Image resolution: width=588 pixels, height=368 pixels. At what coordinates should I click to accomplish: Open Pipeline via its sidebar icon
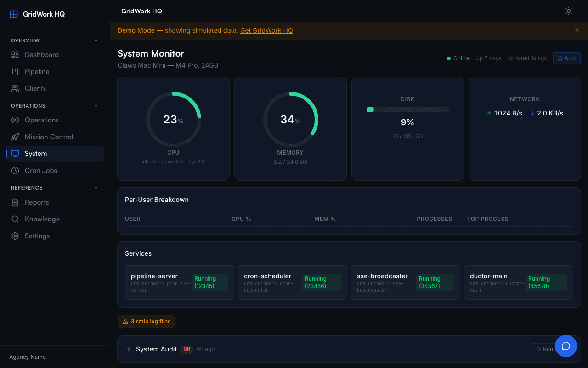[15, 71]
